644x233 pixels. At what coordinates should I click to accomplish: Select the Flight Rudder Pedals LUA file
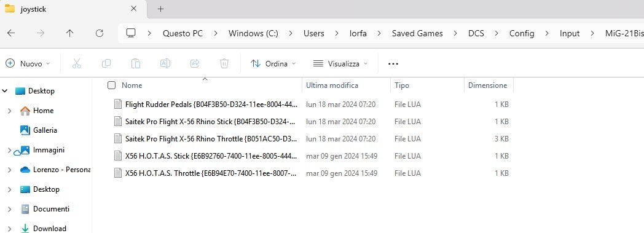pyautogui.click(x=211, y=105)
